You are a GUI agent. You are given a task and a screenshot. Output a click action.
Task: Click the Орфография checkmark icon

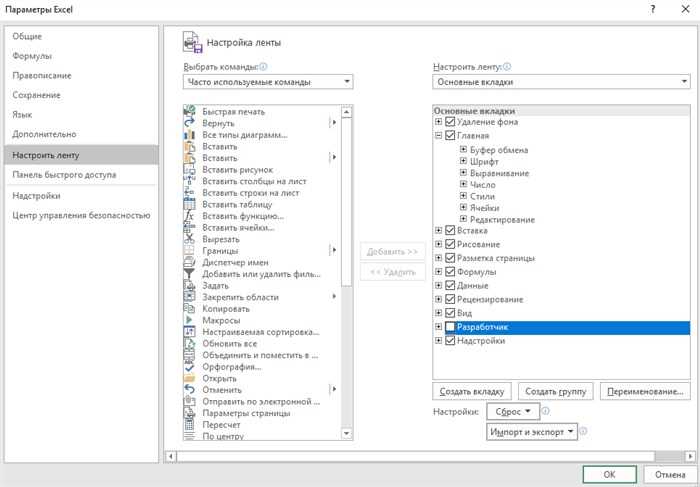point(189,366)
